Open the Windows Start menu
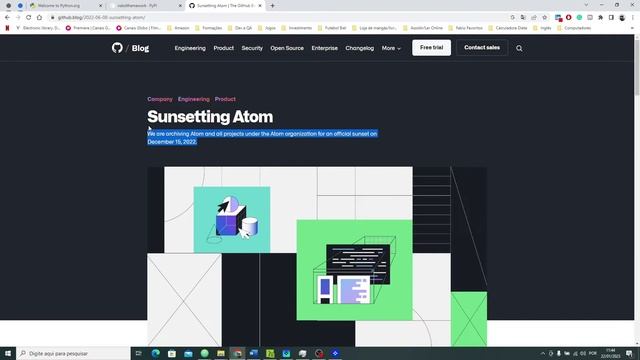Image resolution: width=640 pixels, height=360 pixels. tap(8, 353)
